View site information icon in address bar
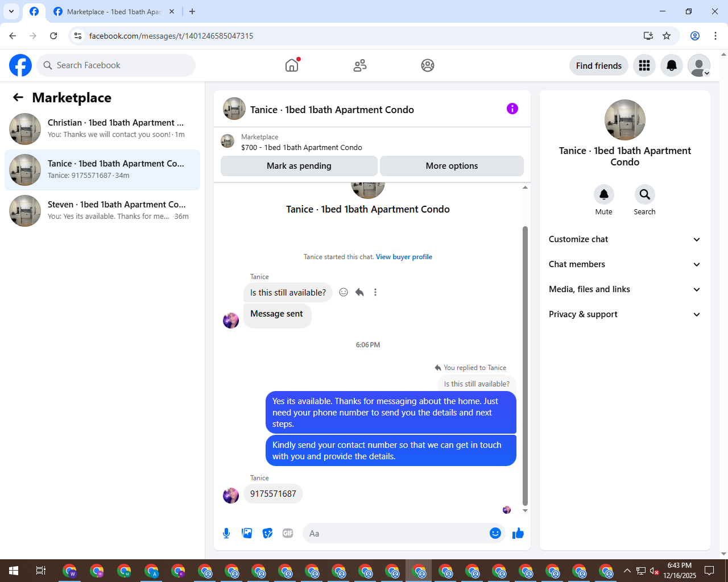The height and width of the screenshot is (582, 728). click(x=78, y=36)
